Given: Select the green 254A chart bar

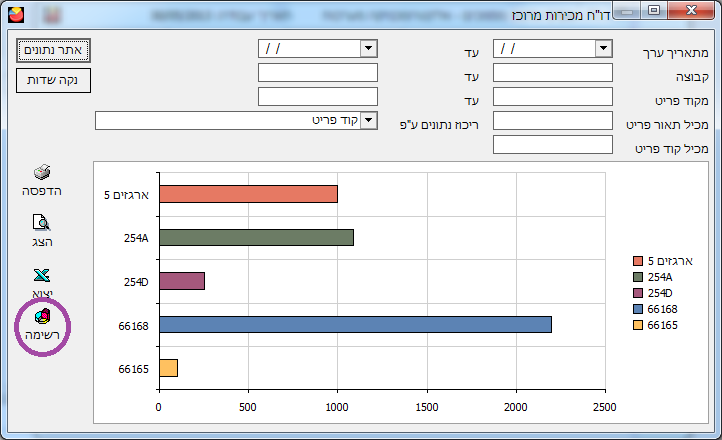Looking at the screenshot, I should pyautogui.click(x=256, y=237).
